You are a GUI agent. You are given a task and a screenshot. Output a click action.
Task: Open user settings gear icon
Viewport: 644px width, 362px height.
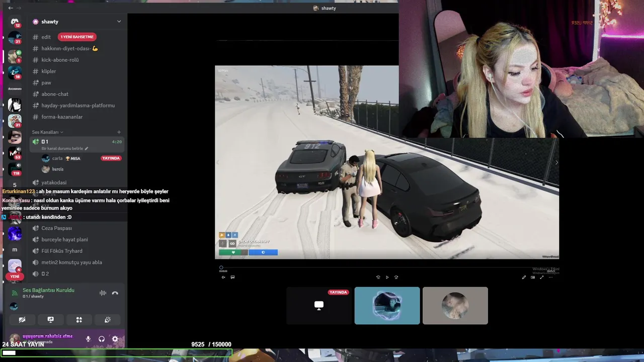[x=115, y=339]
